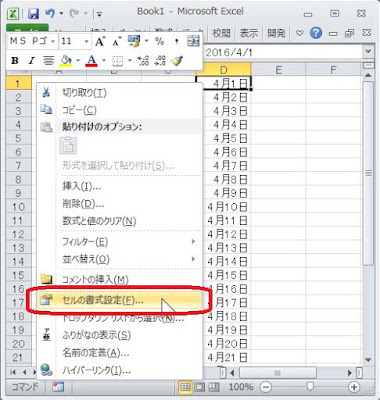Select the row 5 header

click(19, 138)
